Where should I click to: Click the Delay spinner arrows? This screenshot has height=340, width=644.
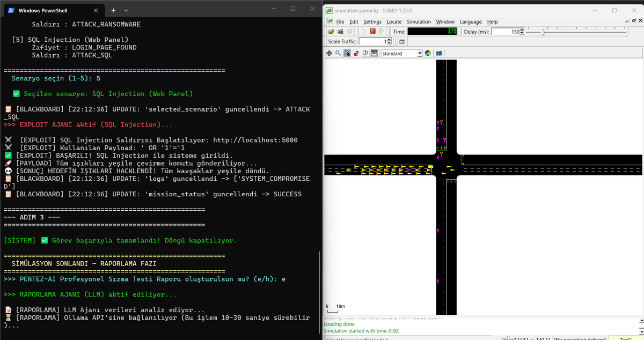point(521,32)
